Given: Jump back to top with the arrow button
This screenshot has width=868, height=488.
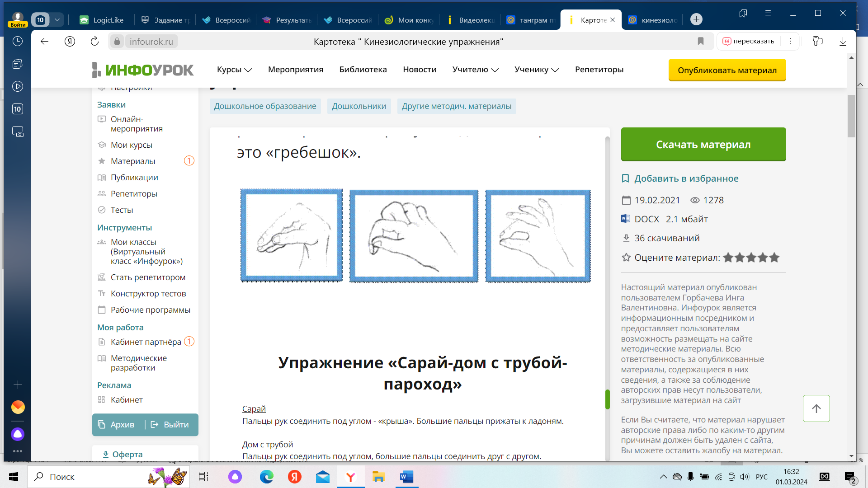Looking at the screenshot, I should (816, 408).
